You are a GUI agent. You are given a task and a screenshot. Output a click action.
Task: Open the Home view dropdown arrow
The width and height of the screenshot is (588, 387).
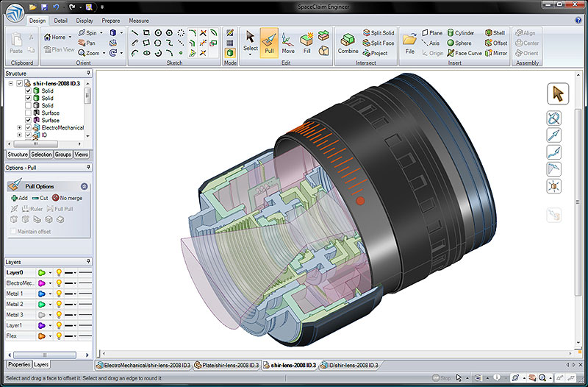pyautogui.click(x=71, y=37)
